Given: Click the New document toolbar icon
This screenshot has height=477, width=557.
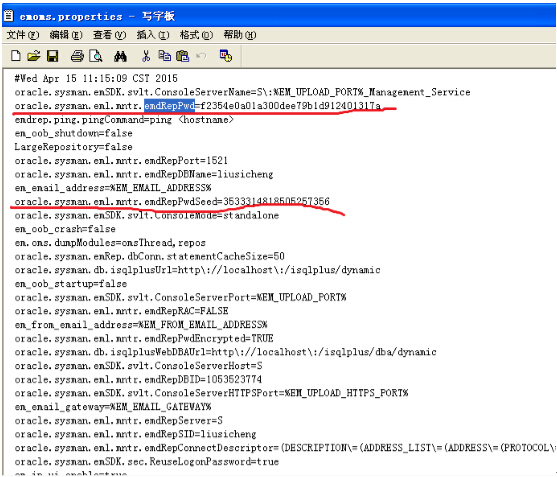Looking at the screenshot, I should coord(16,56).
